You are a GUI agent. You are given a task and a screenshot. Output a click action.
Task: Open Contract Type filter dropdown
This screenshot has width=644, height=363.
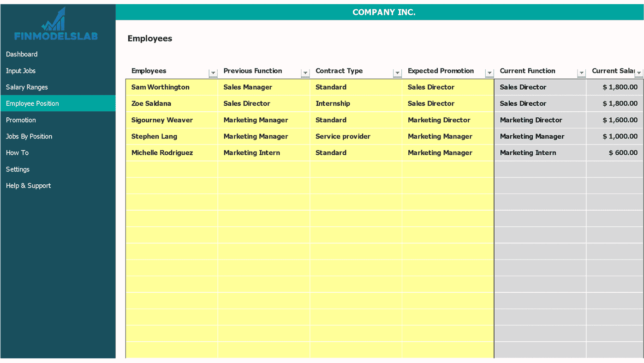point(397,73)
